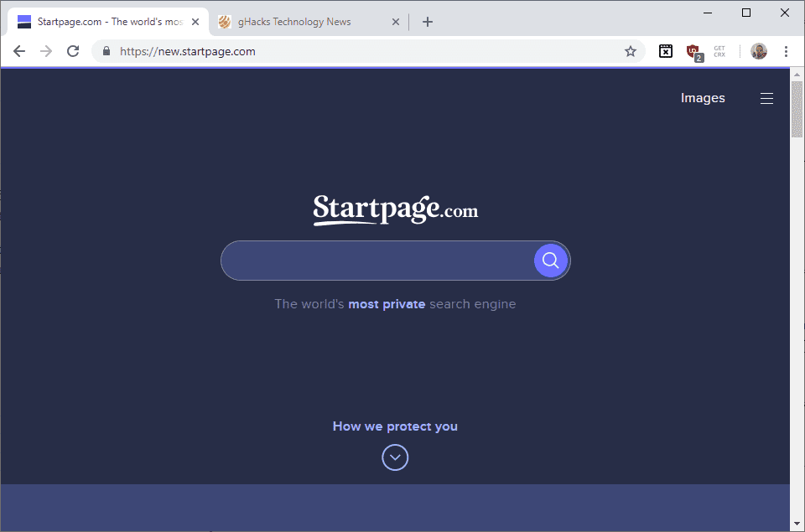Click the scrollbar up arrow
The height and width of the screenshot is (532, 805).
pyautogui.click(x=797, y=75)
